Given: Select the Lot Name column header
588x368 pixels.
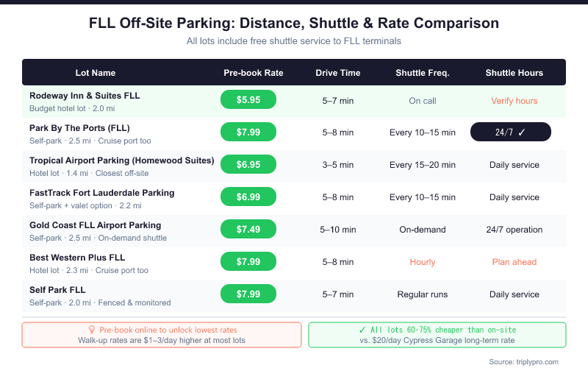Looking at the screenshot, I should point(96,73).
